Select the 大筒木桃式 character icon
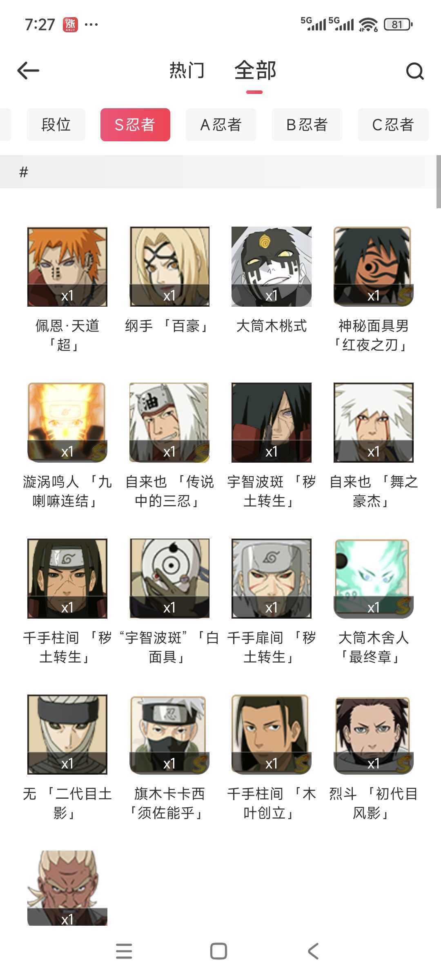441x980 pixels. 272,267
